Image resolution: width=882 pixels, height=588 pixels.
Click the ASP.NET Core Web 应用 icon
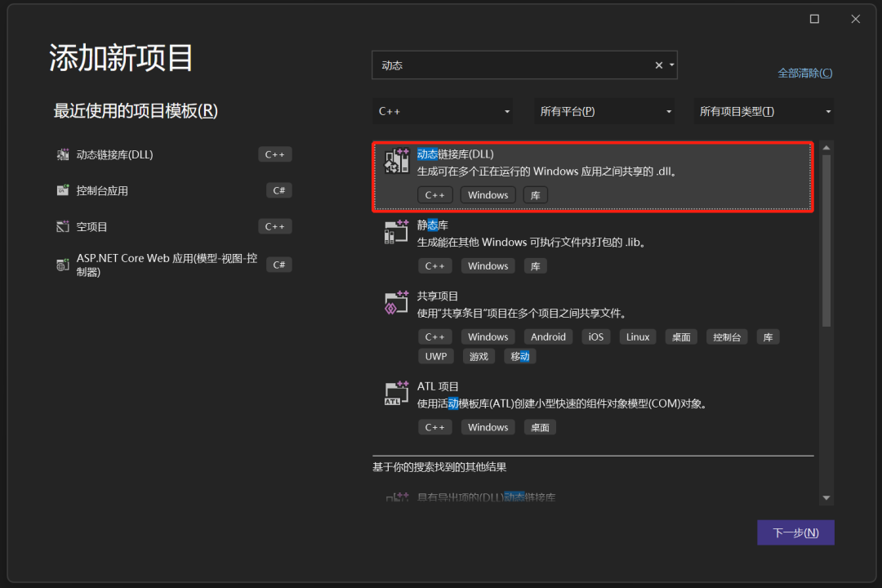click(x=63, y=265)
